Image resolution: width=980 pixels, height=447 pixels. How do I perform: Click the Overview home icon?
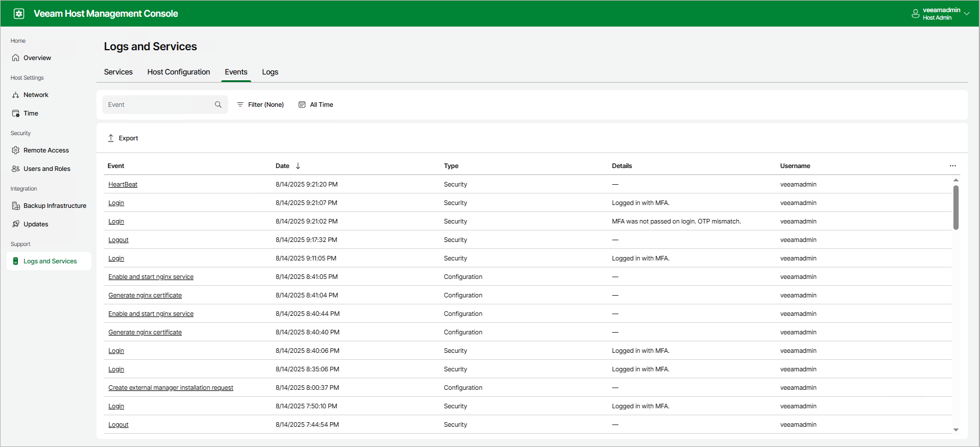(x=16, y=58)
